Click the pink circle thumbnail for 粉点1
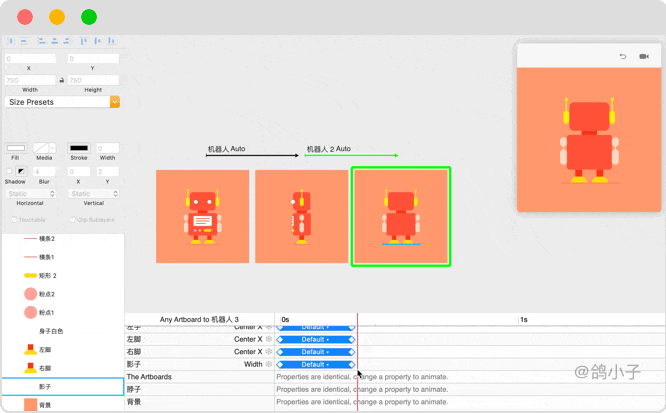This screenshot has height=413, width=666. pos(31,312)
